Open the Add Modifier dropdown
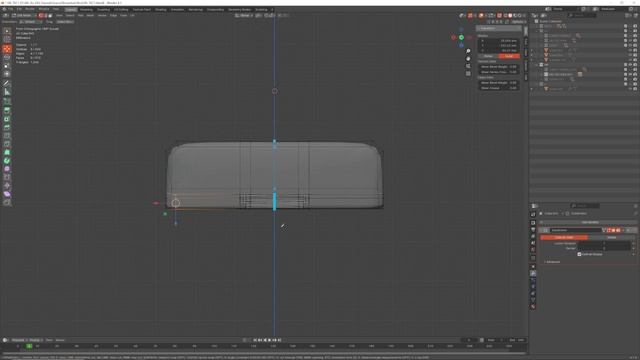The image size is (640, 360). pyautogui.click(x=590, y=222)
